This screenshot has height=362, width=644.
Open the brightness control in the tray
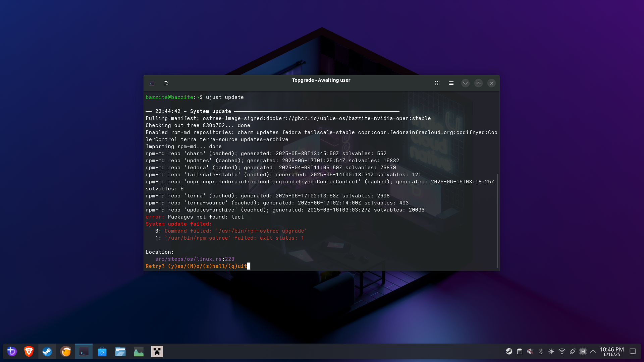551,351
